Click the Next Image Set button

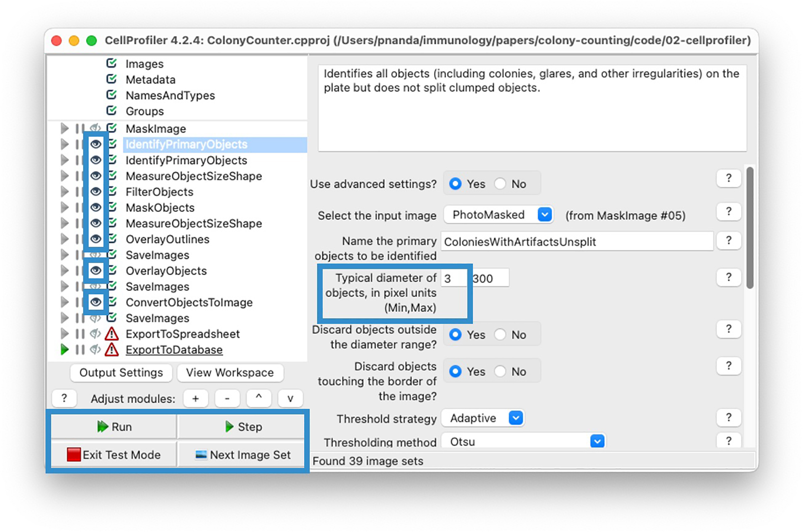[241, 455]
